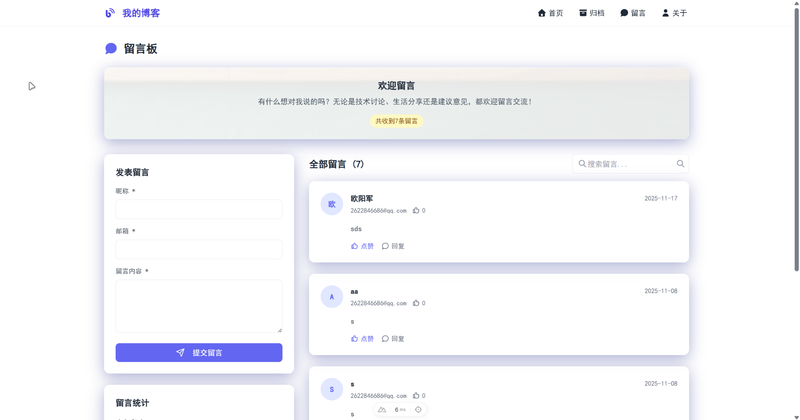Open 归档 from the top menu

coord(592,13)
